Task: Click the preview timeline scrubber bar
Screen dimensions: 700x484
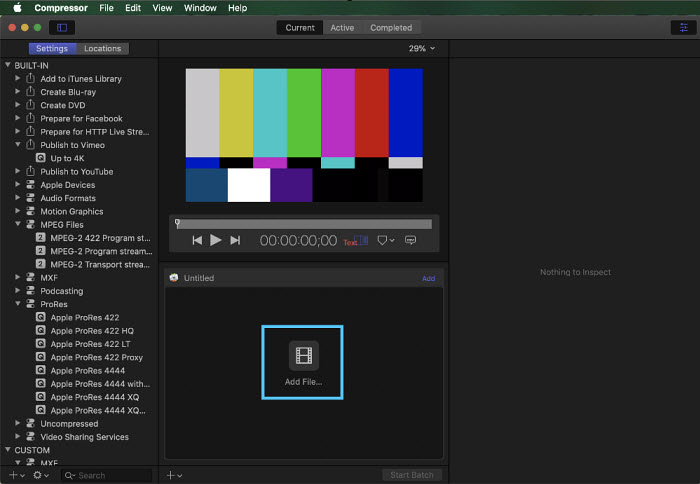Action: pos(304,224)
